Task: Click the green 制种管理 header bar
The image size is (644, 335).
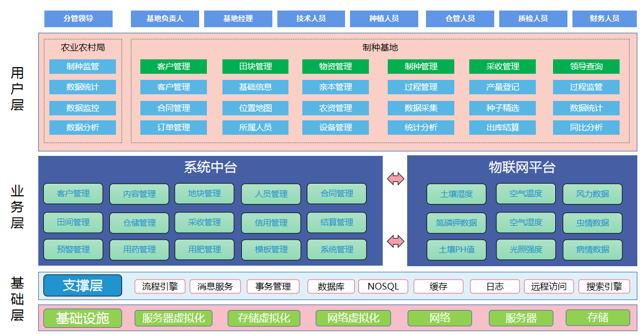Action: click(421, 67)
